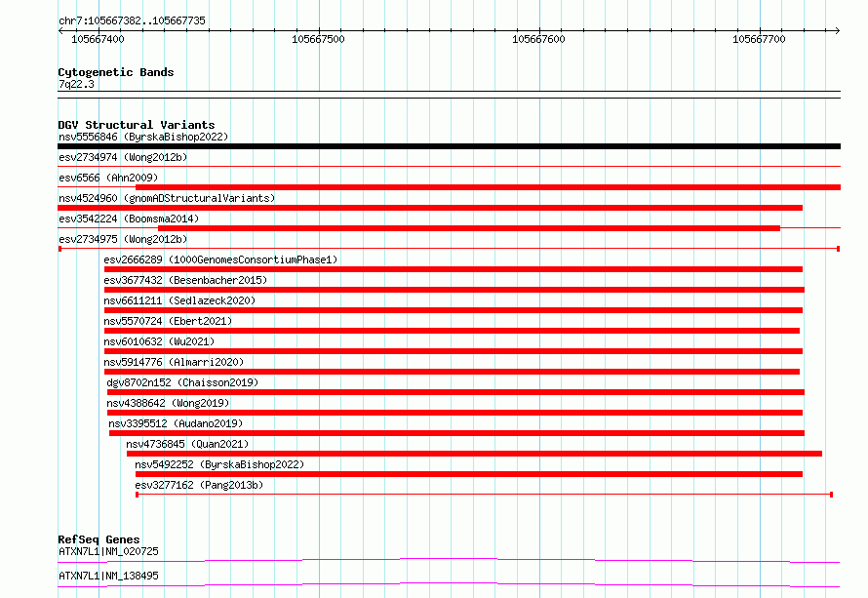Click the nsv4524960 red variant bar

click(x=430, y=208)
